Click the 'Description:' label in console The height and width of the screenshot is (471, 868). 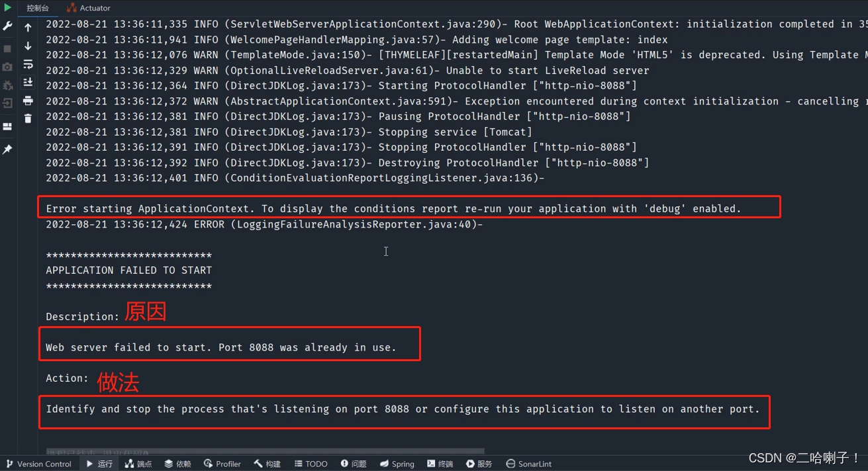point(83,317)
